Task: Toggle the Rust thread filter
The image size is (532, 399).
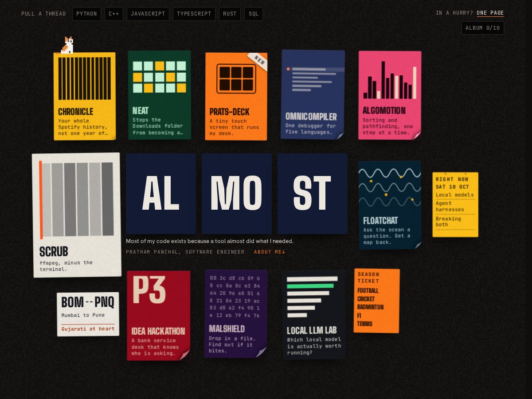Action: [230, 14]
